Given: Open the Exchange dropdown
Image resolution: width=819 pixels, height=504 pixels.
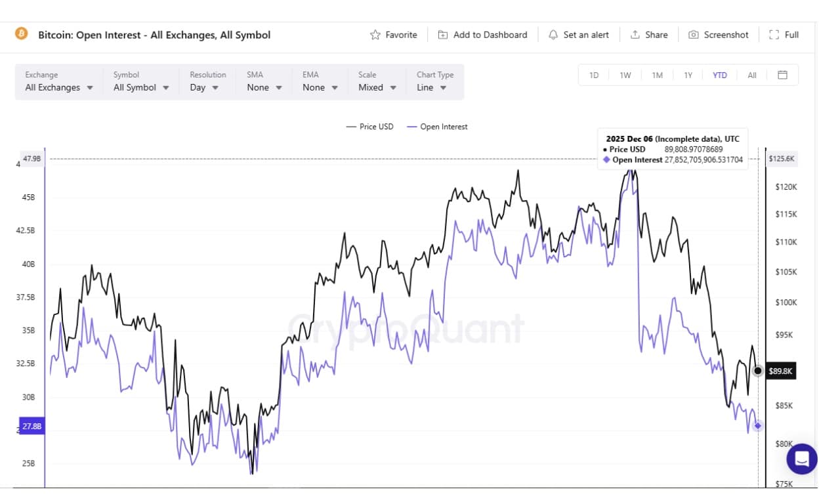Looking at the screenshot, I should (58, 87).
